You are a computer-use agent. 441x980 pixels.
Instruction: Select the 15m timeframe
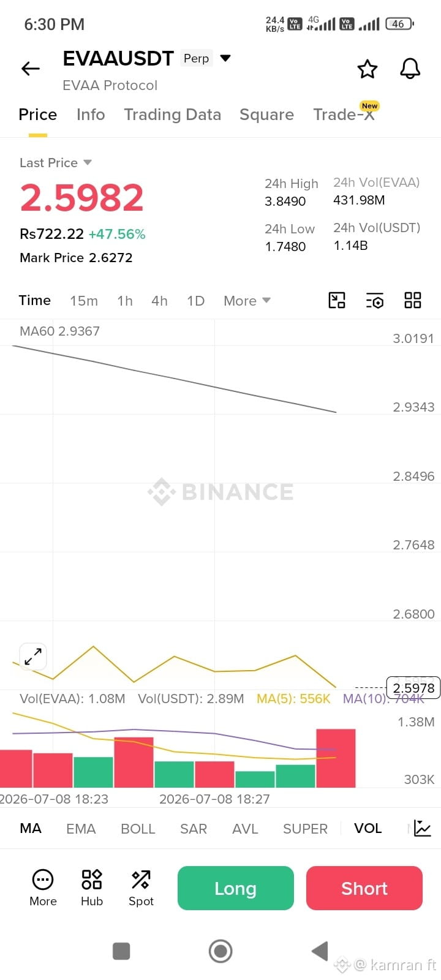pyautogui.click(x=84, y=301)
